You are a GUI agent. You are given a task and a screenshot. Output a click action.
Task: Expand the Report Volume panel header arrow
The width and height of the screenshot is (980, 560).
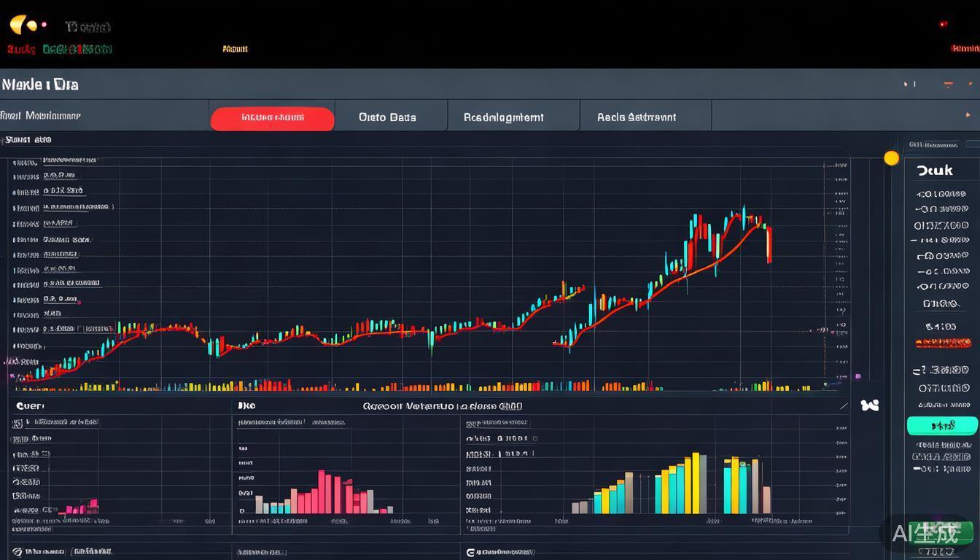pyautogui.click(x=844, y=405)
